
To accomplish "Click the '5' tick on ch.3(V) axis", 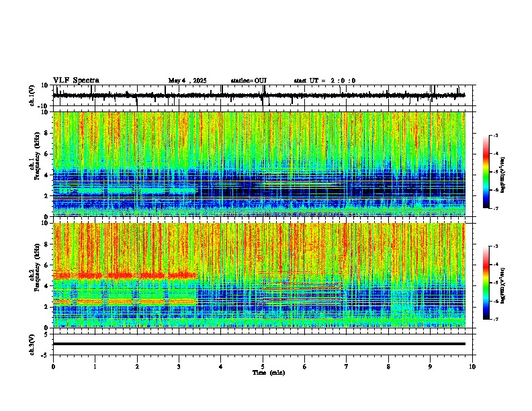I will coord(47,334).
